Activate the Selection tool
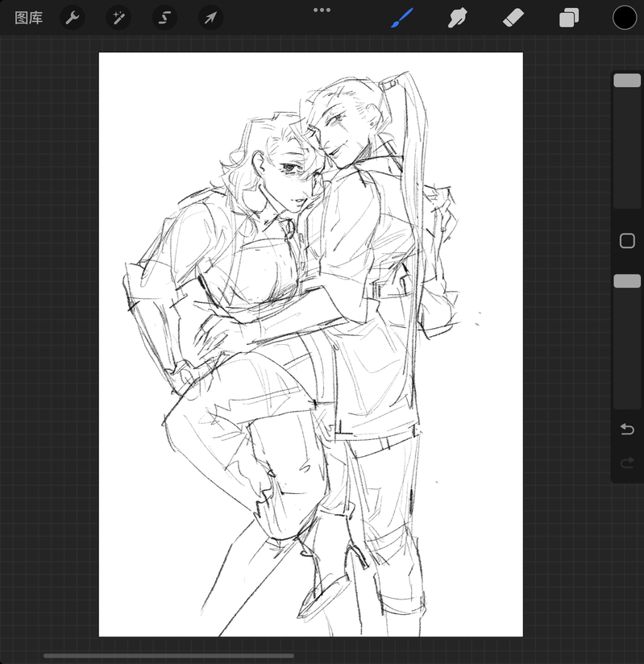This screenshot has width=644, height=664. (164, 18)
